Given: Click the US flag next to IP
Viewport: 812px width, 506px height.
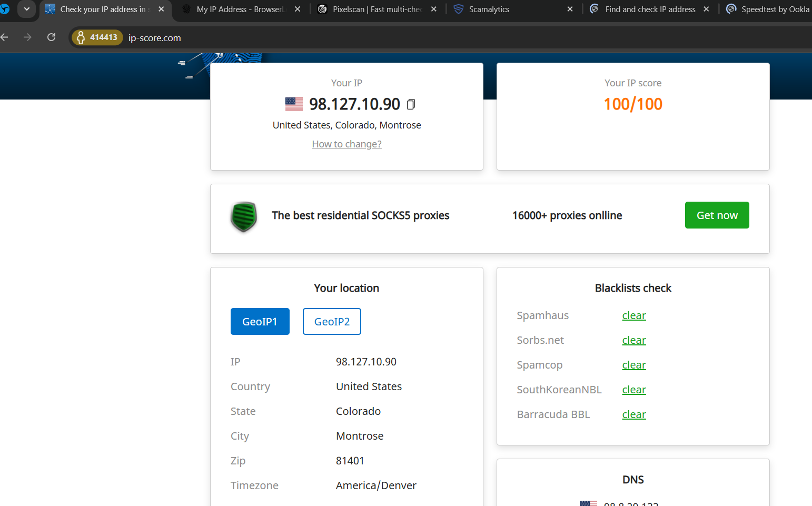Looking at the screenshot, I should 294,104.
